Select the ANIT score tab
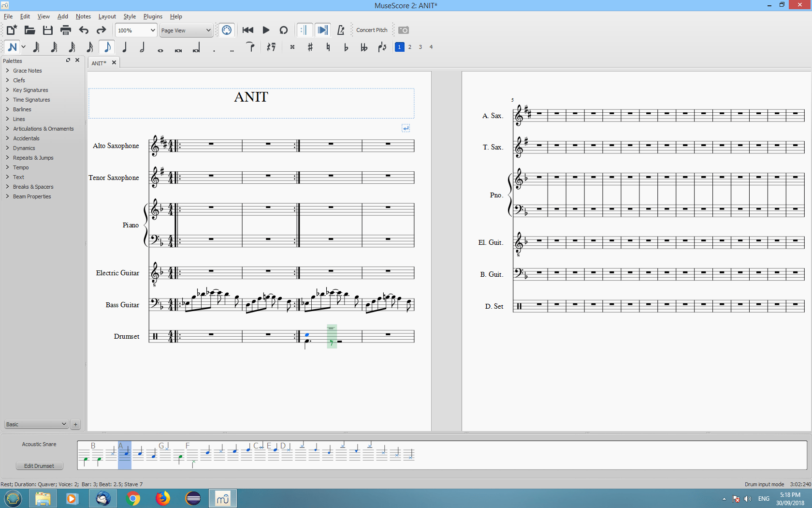This screenshot has width=812, height=508. [x=100, y=62]
